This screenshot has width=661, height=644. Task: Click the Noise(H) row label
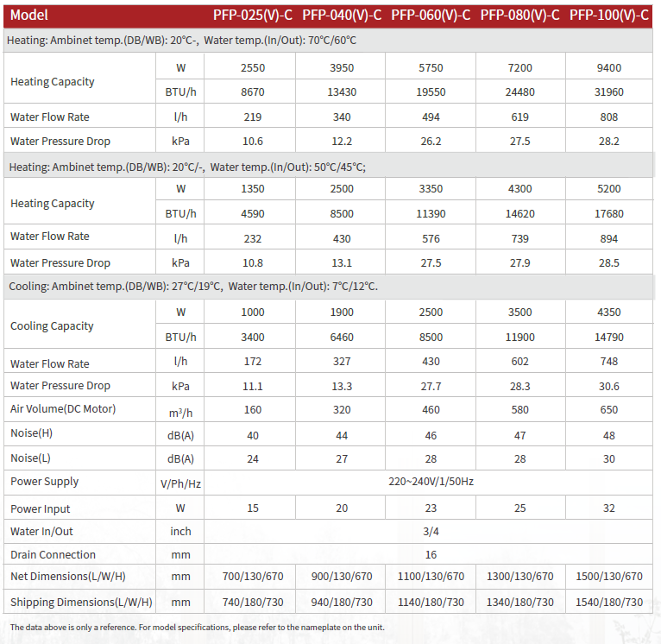click(31, 432)
